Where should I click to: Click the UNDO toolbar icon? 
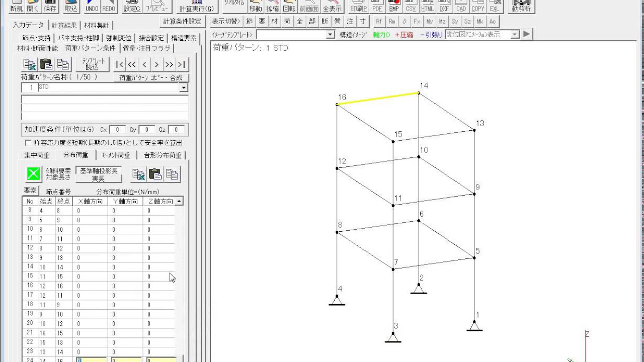pyautogui.click(x=92, y=6)
